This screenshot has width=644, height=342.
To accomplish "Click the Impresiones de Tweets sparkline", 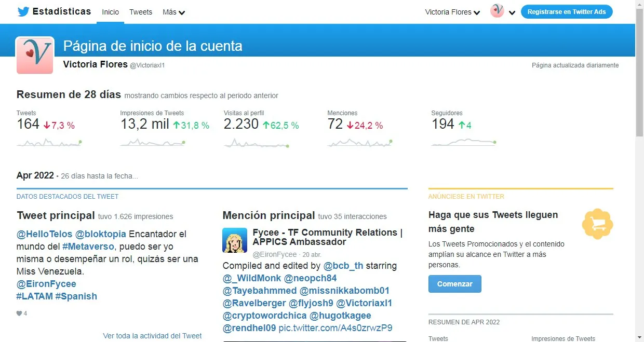I will tap(153, 142).
